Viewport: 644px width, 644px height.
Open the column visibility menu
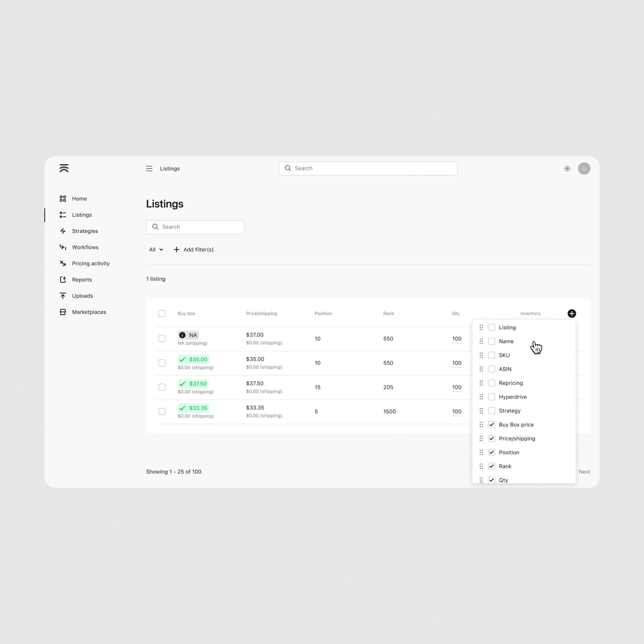click(572, 313)
